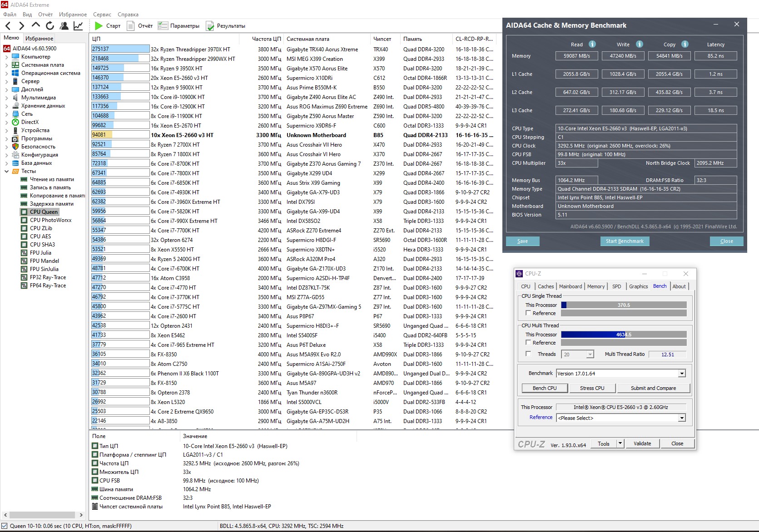Expand the Сервер tree node
759x532 pixels.
tap(6, 81)
